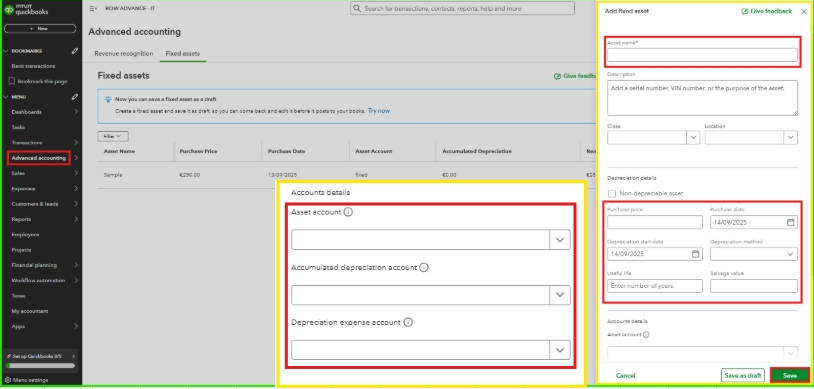Click the + New button
This screenshot has height=389, width=814.
coord(40,29)
